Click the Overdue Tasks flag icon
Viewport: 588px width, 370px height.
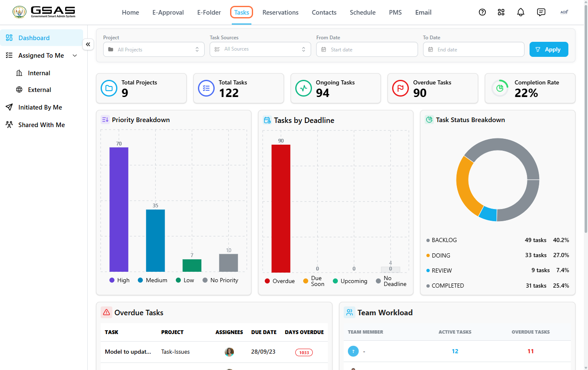click(400, 88)
